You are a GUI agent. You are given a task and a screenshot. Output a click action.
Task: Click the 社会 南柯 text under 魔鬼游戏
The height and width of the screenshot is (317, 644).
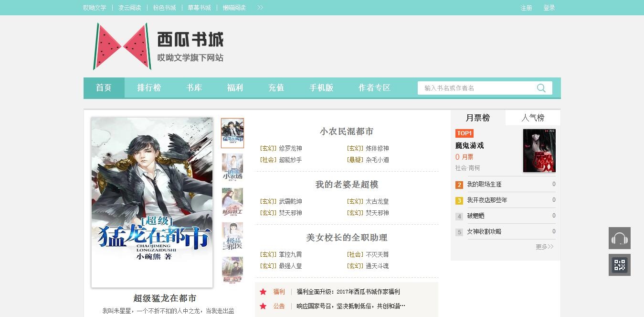(468, 168)
